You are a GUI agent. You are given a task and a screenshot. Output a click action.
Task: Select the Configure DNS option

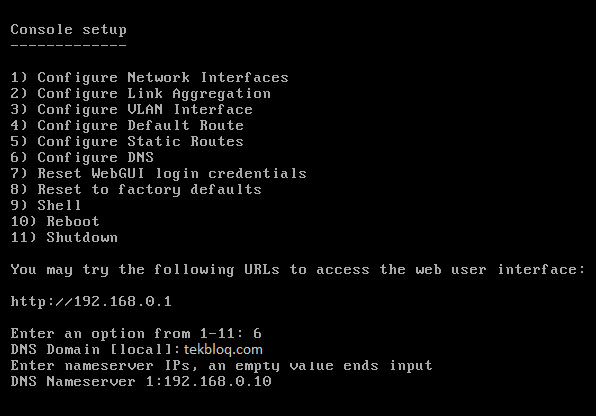(x=82, y=158)
